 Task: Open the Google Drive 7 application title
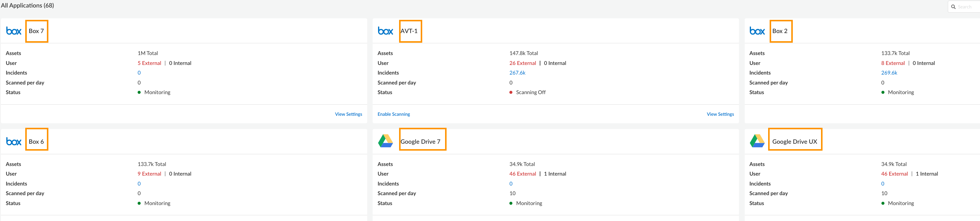421,142
